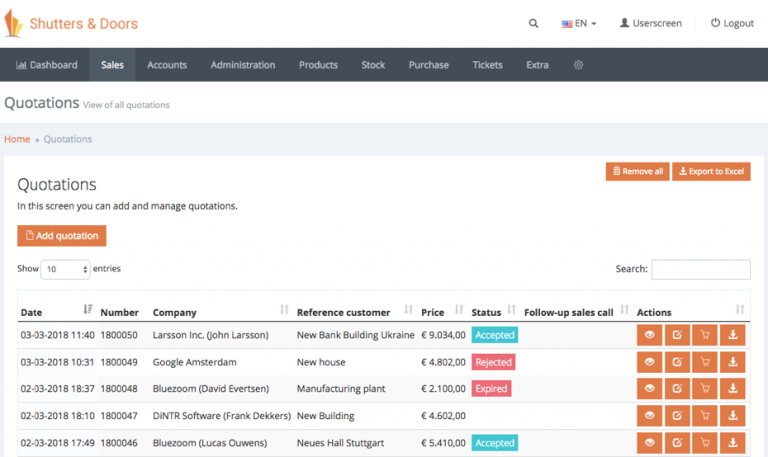Download the DiNTR Software quotation
The image size is (768, 457).
(733, 415)
